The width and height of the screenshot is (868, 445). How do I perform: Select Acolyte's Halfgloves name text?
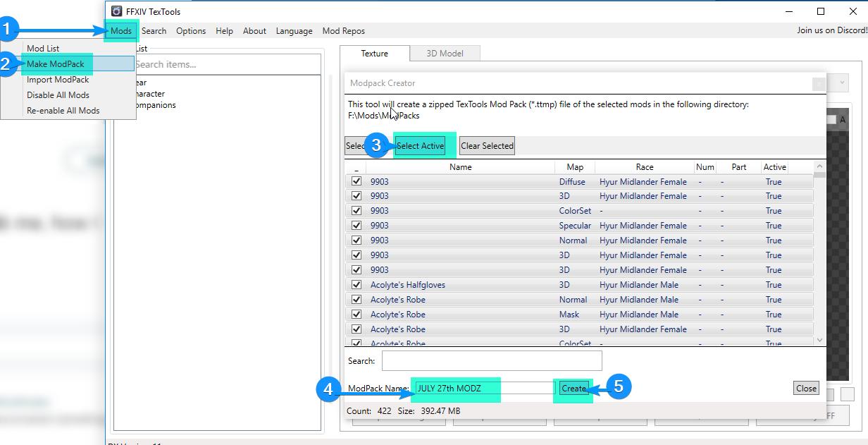tap(408, 285)
